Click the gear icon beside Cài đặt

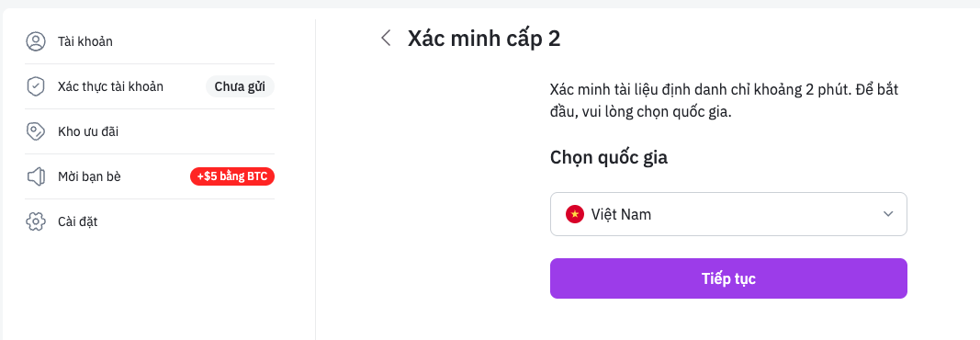point(36,221)
